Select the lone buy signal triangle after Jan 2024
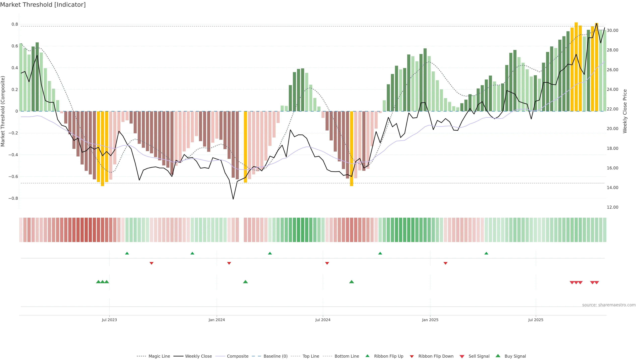Screen dimensions: 644x362 245,282
